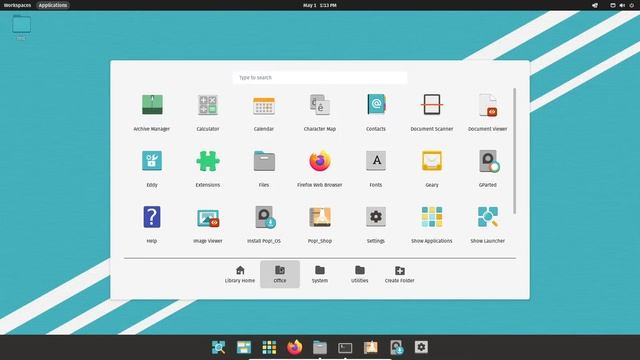Viewport: 640px width, 360px height.
Task: Launch Geary mail client
Action: 431,168
